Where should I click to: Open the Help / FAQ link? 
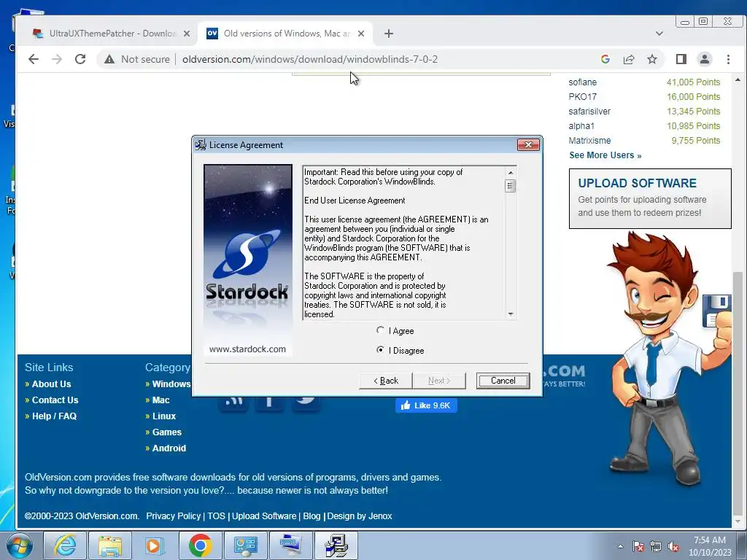coord(54,416)
